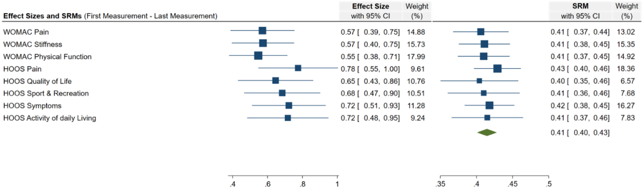
Task: Click the .45 tick on SRM axis
Action: 512,184
